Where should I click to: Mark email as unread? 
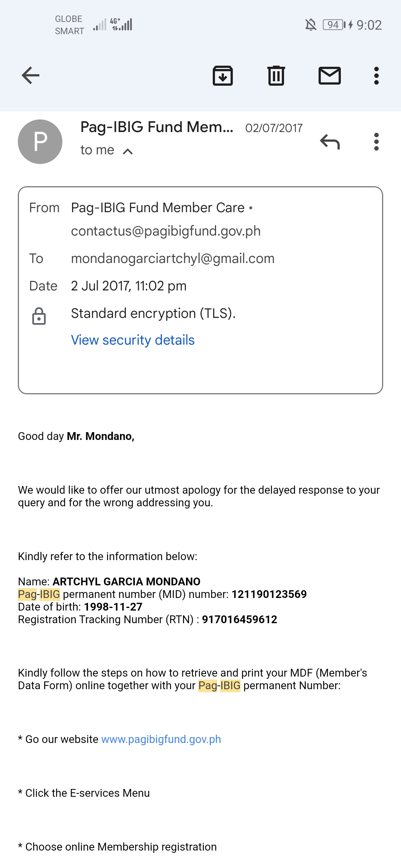pos(330,76)
